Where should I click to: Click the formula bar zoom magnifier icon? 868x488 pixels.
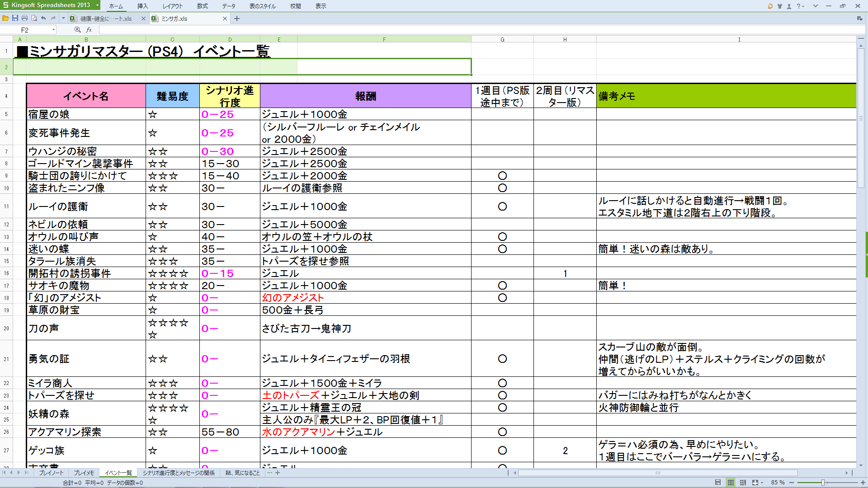tap(77, 30)
